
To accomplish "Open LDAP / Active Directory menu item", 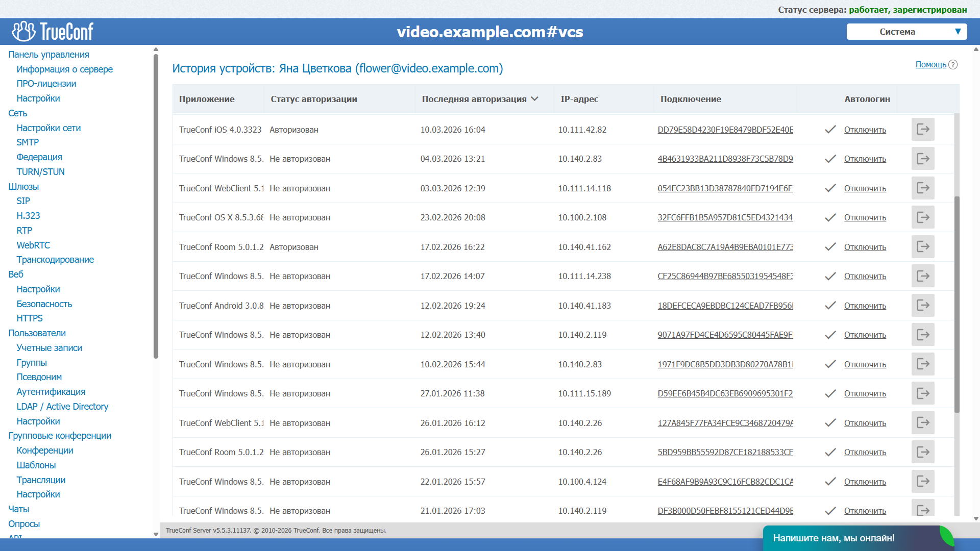I will (x=62, y=407).
